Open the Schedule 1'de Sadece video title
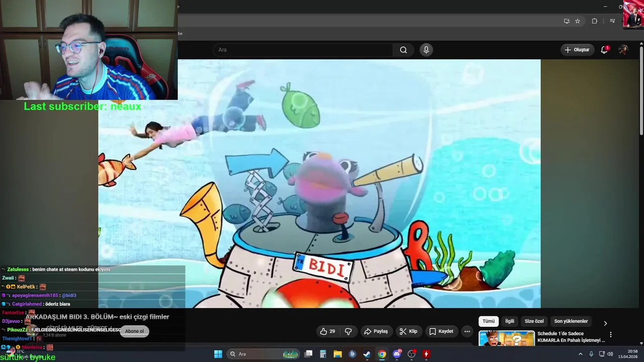 [571, 337]
